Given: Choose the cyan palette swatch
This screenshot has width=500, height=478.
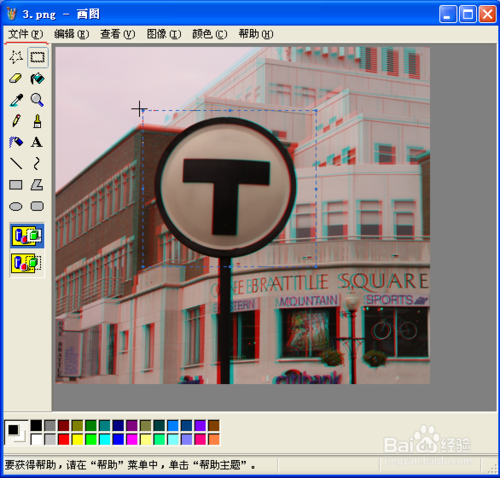Looking at the screenshot, I should point(105,439).
